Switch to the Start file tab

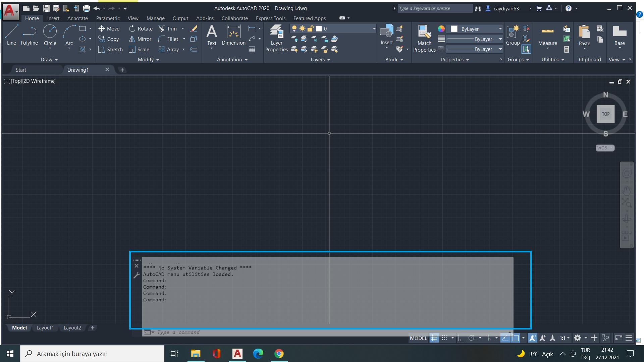[21, 70]
